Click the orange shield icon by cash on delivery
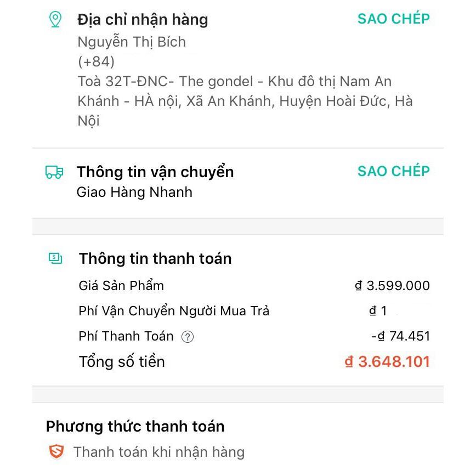 pyautogui.click(x=56, y=452)
